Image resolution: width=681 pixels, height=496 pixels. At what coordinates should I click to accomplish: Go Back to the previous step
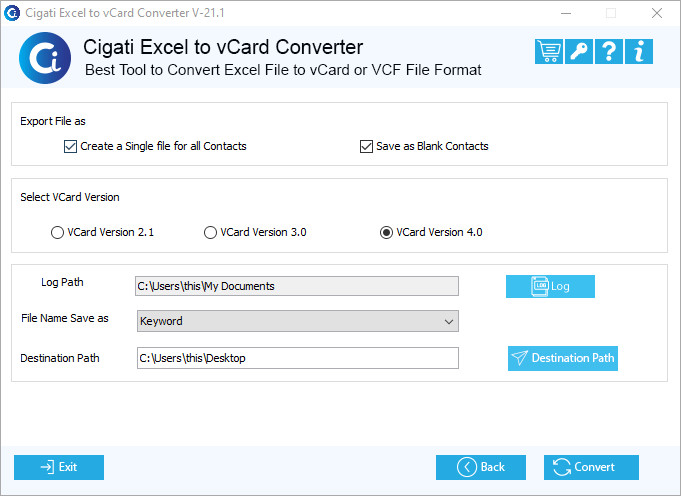coord(481,467)
